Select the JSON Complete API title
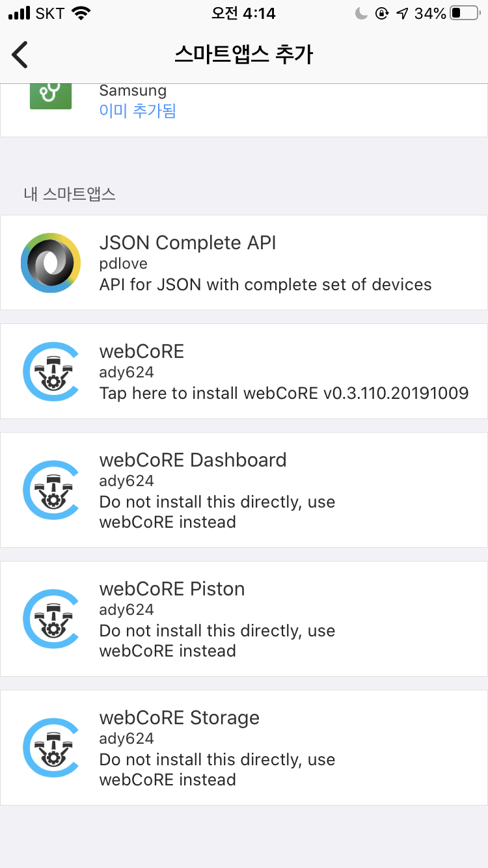This screenshot has height=868, width=488. pyautogui.click(x=187, y=243)
